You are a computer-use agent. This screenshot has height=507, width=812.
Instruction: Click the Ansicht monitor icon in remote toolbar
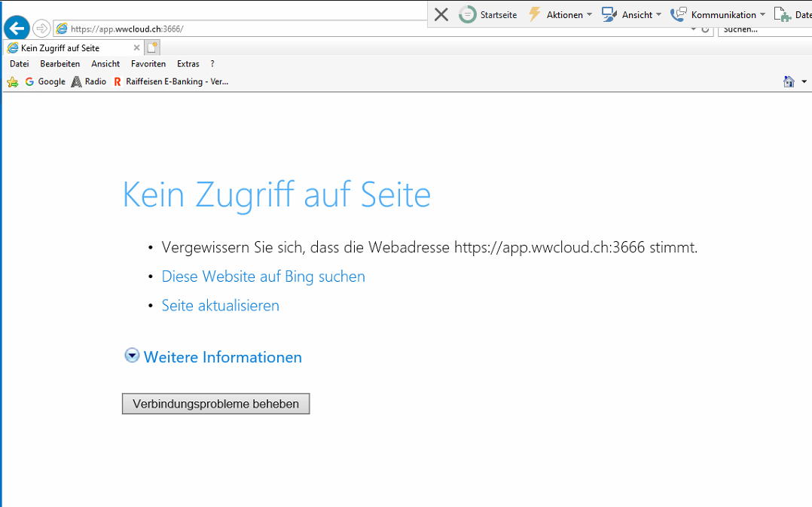click(609, 14)
